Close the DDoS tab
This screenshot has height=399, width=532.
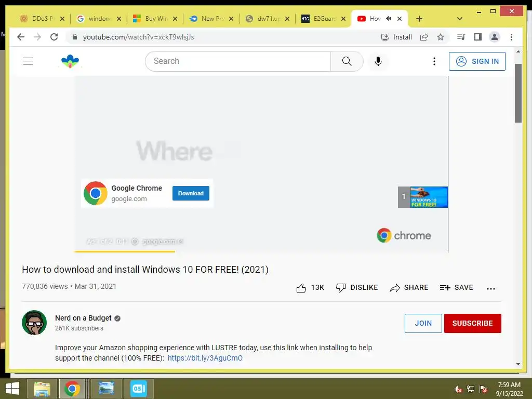point(62,19)
